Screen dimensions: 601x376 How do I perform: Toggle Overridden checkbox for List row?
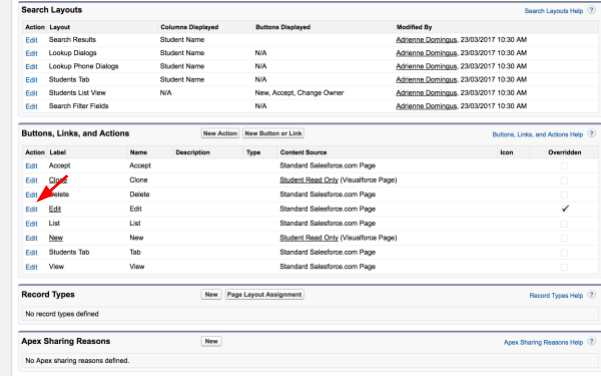(x=564, y=223)
